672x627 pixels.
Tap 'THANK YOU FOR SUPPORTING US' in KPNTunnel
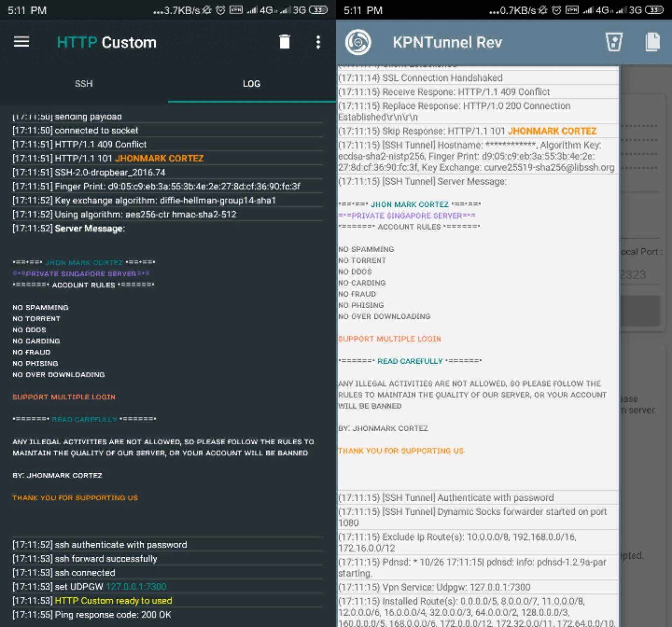[401, 451]
